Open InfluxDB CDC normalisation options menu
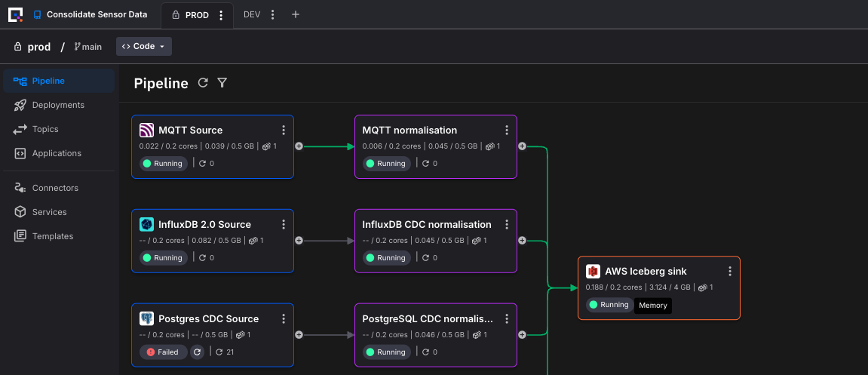 pyautogui.click(x=507, y=224)
